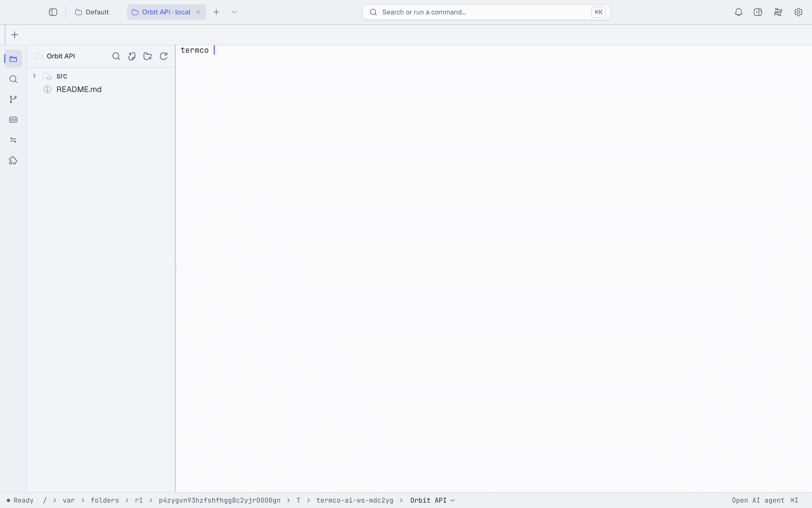Navigate to var in breadcrumb
The image size is (812, 508).
pyautogui.click(x=69, y=500)
